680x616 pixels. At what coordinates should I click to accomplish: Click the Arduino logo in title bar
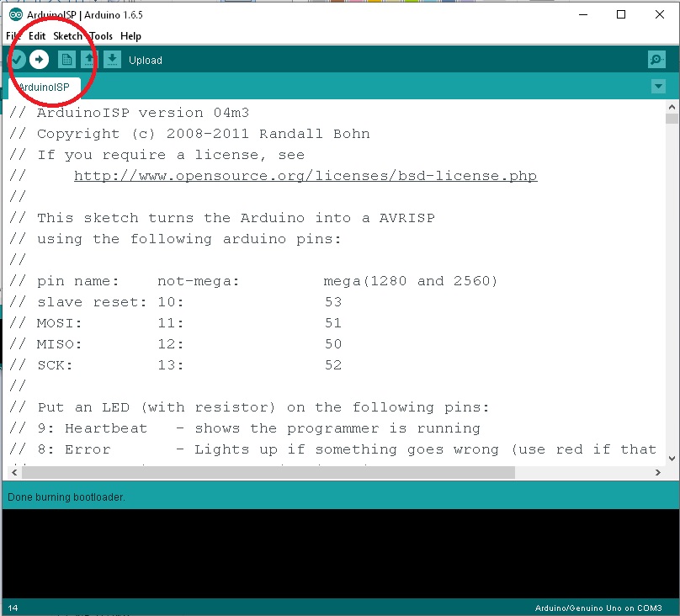point(16,15)
